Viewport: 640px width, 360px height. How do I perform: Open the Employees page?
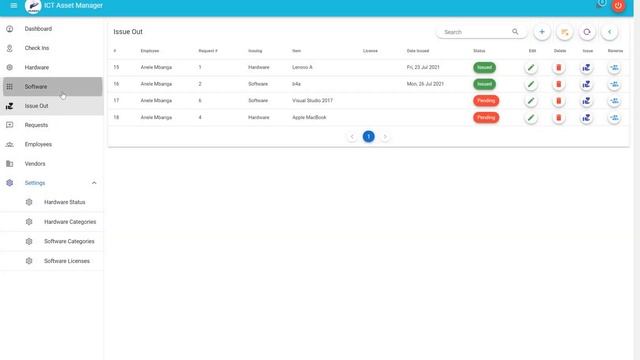52,144
